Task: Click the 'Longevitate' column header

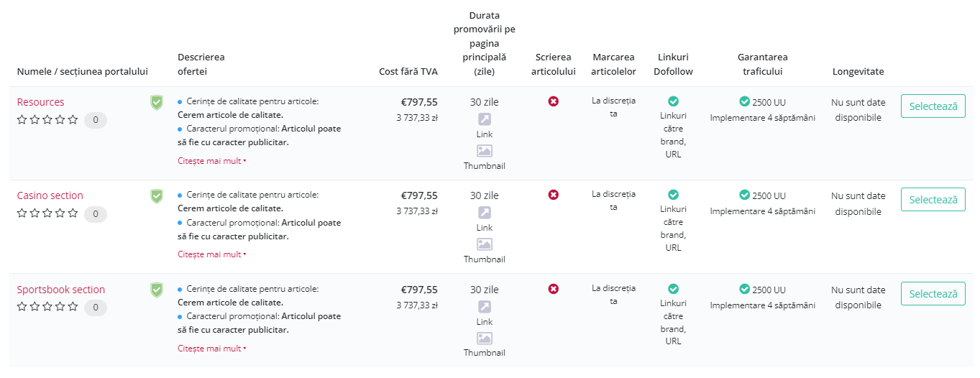Action: tap(858, 71)
